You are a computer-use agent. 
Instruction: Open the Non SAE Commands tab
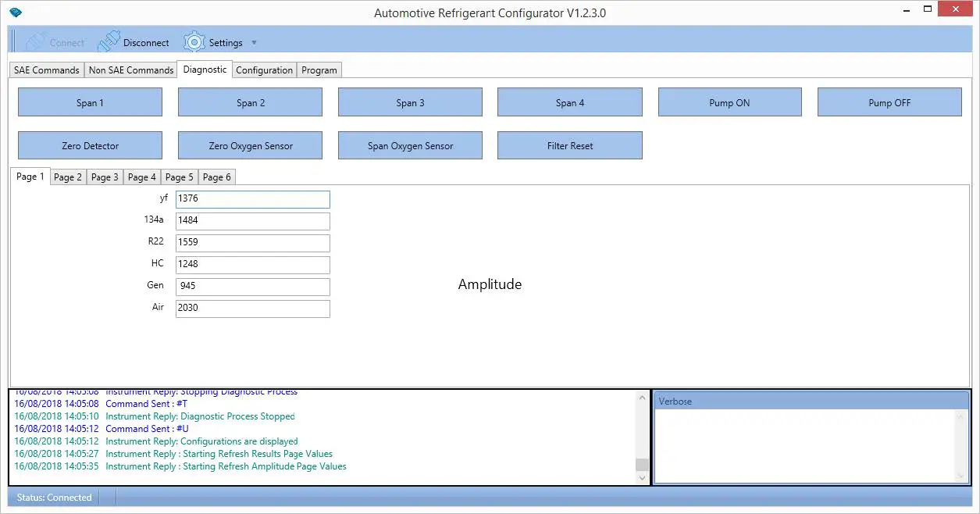[131, 70]
